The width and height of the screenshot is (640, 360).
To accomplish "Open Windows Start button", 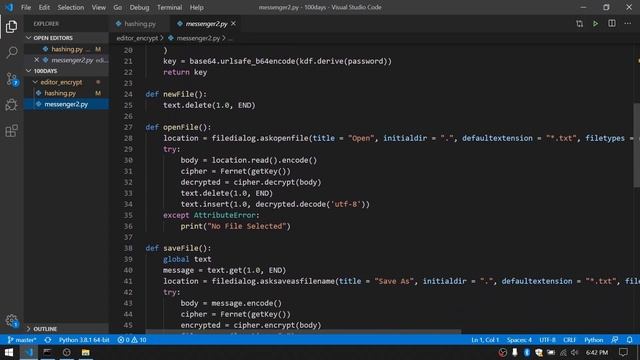I will coord(9,352).
